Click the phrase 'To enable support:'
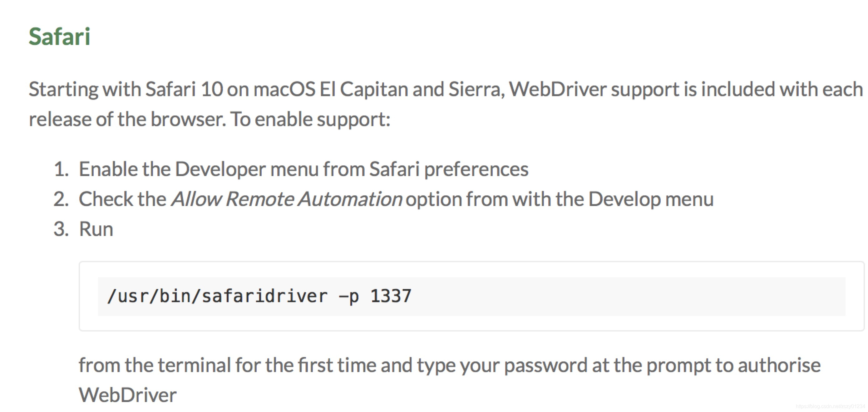The height and width of the screenshot is (412, 868). click(x=310, y=119)
